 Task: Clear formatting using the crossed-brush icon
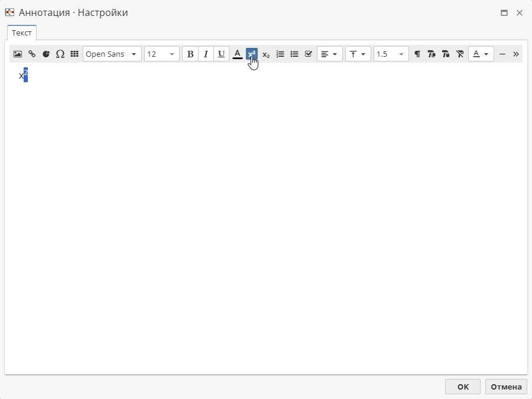pyautogui.click(x=460, y=54)
